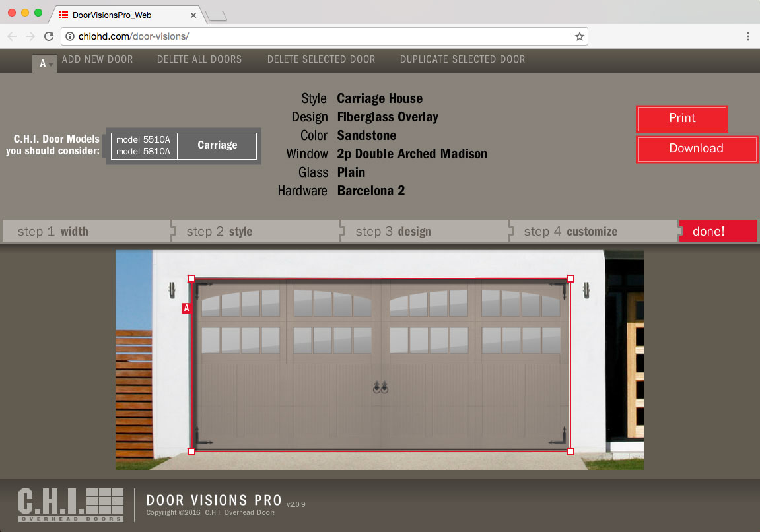
Task: Open site info via the circled-i icon
Action: 70,38
